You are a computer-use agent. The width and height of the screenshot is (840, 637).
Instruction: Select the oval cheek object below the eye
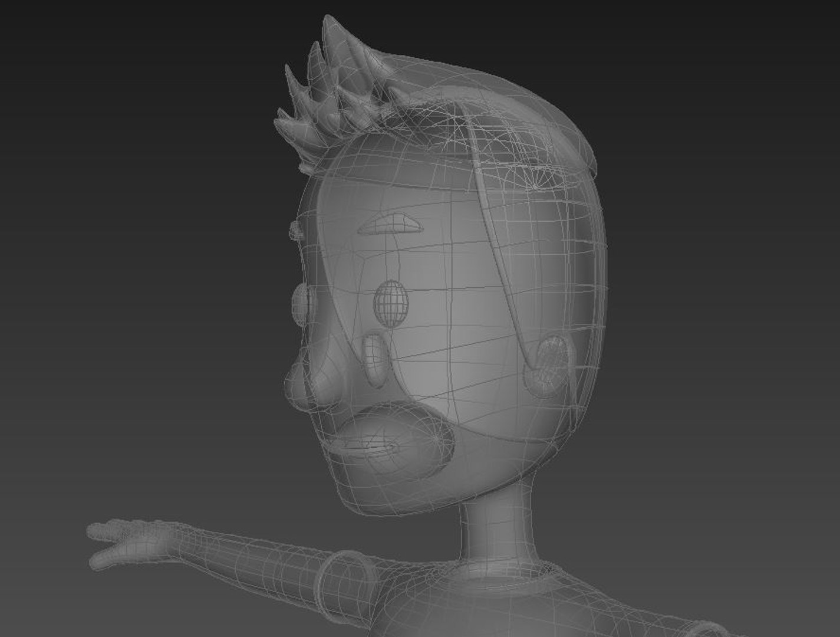coord(374,360)
